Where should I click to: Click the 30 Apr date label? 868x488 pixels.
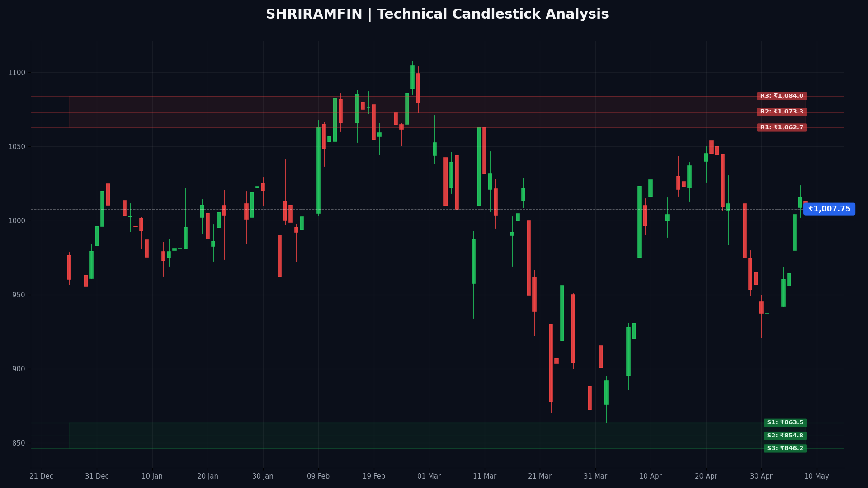tap(761, 476)
